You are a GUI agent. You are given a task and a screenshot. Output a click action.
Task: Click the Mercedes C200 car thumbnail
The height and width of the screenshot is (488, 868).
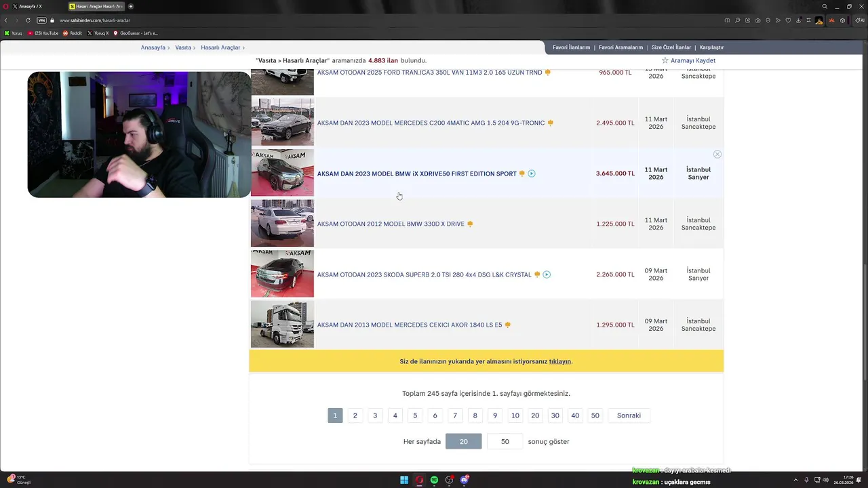point(282,122)
